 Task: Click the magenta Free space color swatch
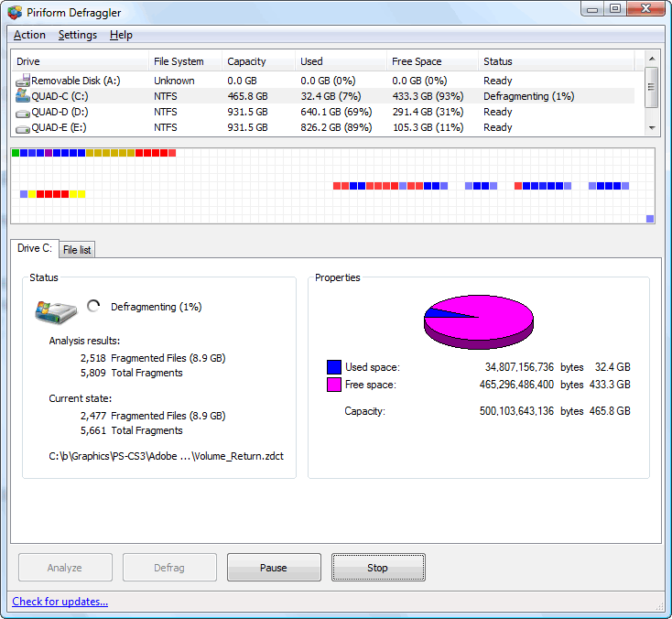[334, 384]
